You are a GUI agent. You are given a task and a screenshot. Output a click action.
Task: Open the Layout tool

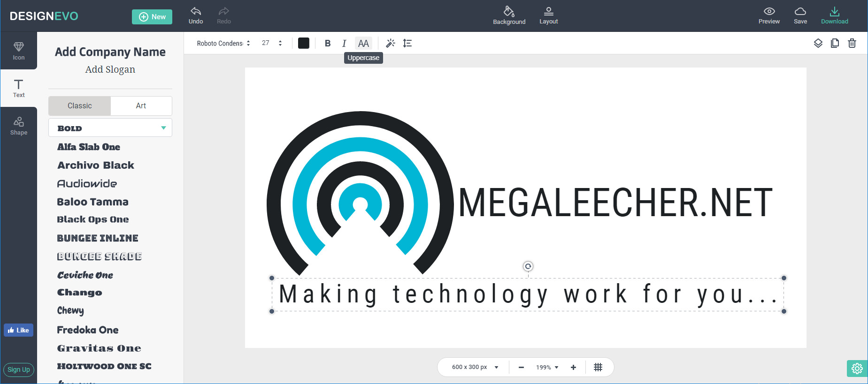point(548,15)
